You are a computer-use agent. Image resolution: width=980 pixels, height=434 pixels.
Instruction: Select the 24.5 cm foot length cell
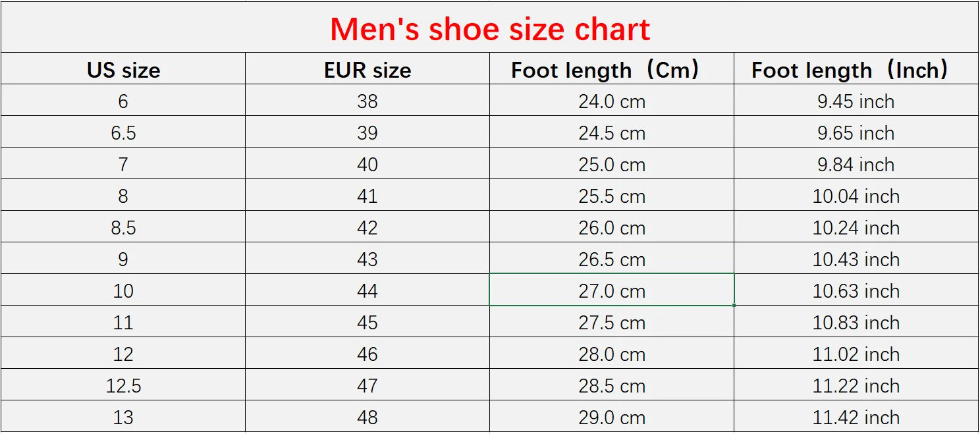click(x=611, y=133)
